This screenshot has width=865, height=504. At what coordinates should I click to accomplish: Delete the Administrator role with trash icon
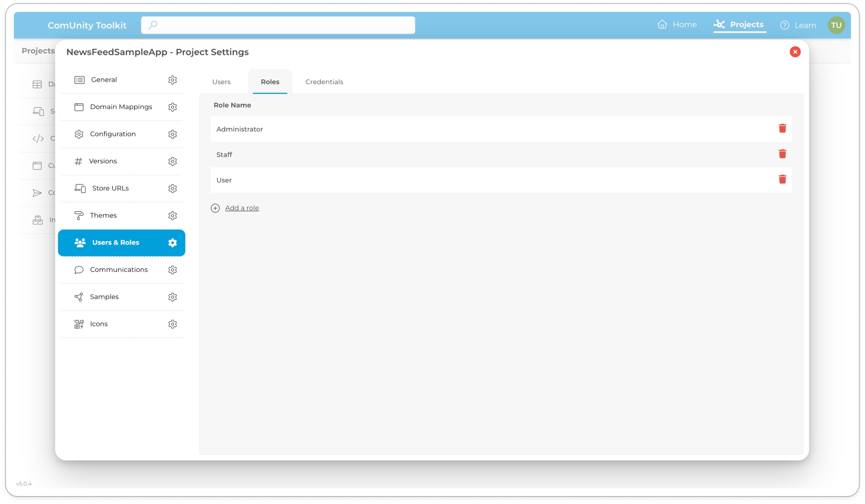click(x=782, y=128)
